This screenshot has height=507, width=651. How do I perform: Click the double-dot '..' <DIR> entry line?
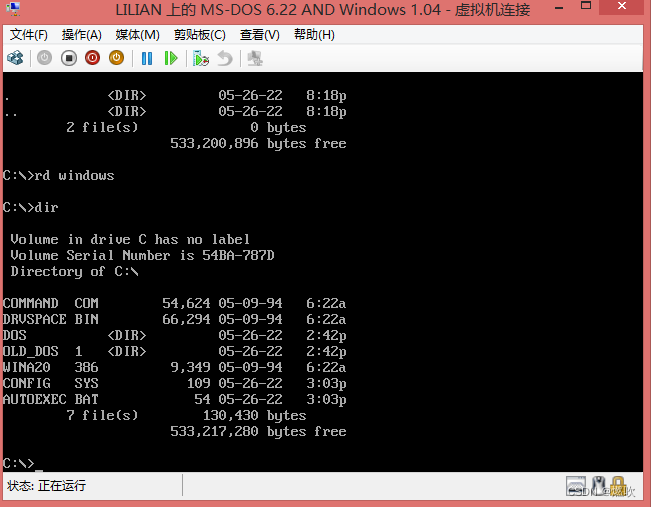pos(174,112)
